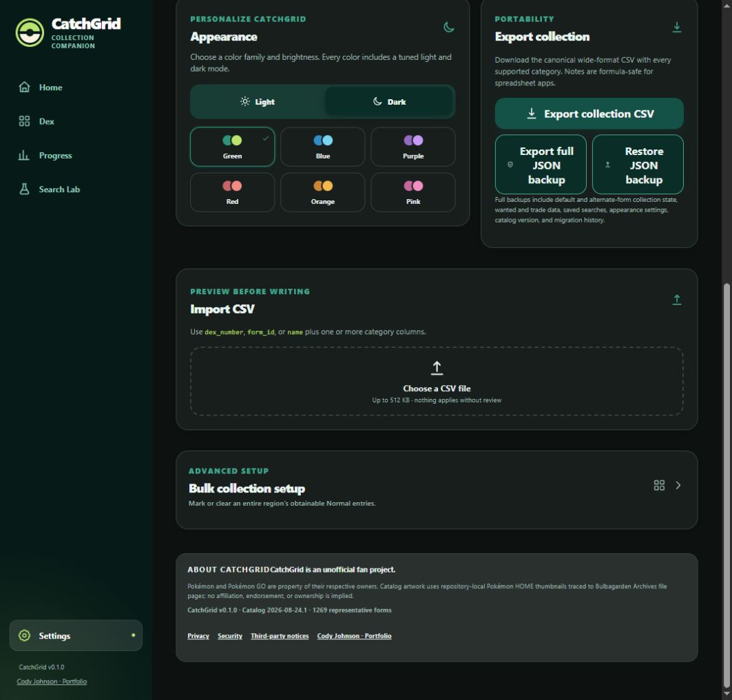Click the Pink swatch color dots
Screen dimensions: 732x700
click(x=413, y=186)
